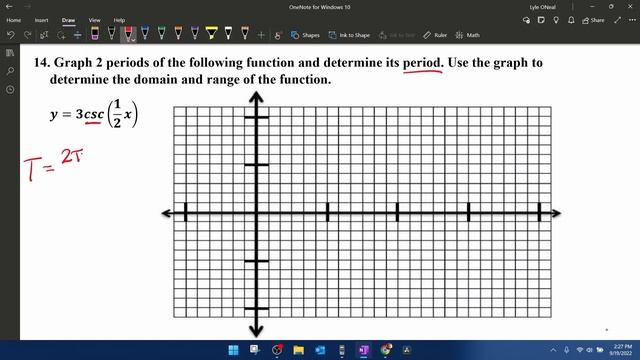Image resolution: width=640 pixels, height=360 pixels.
Task: Choose the select objects or type text tool
Action: [44, 35]
